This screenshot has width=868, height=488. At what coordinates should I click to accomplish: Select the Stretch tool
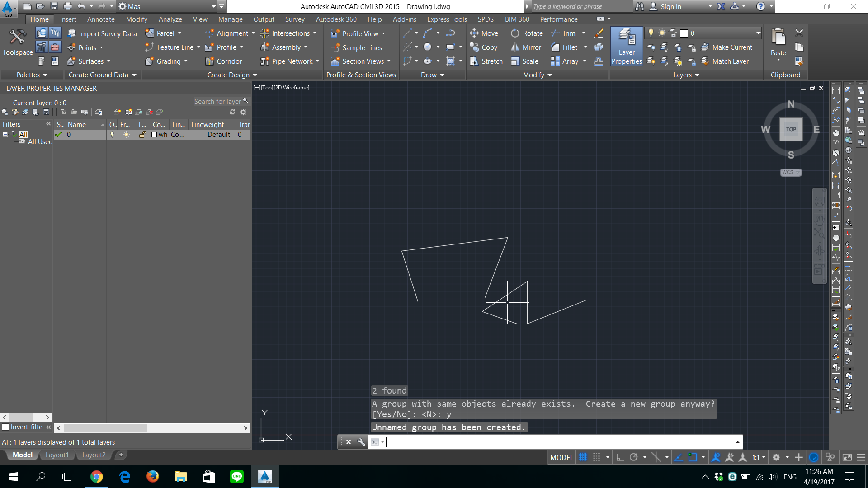pos(486,61)
